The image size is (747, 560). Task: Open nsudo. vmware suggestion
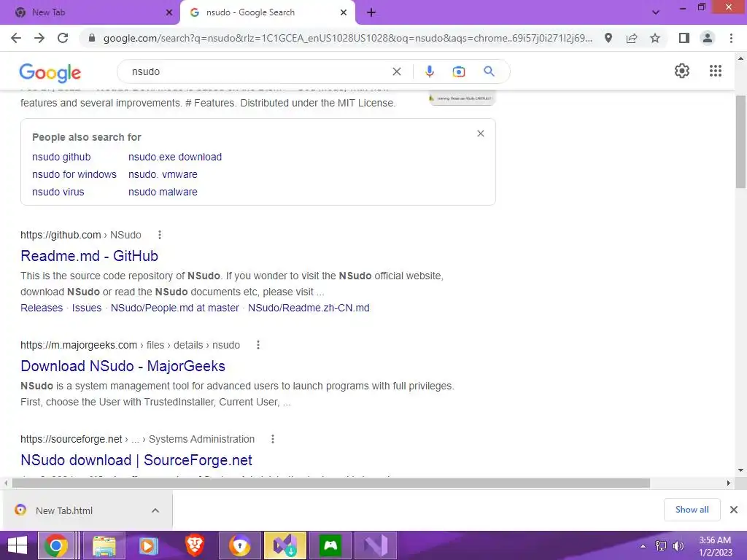(x=163, y=174)
